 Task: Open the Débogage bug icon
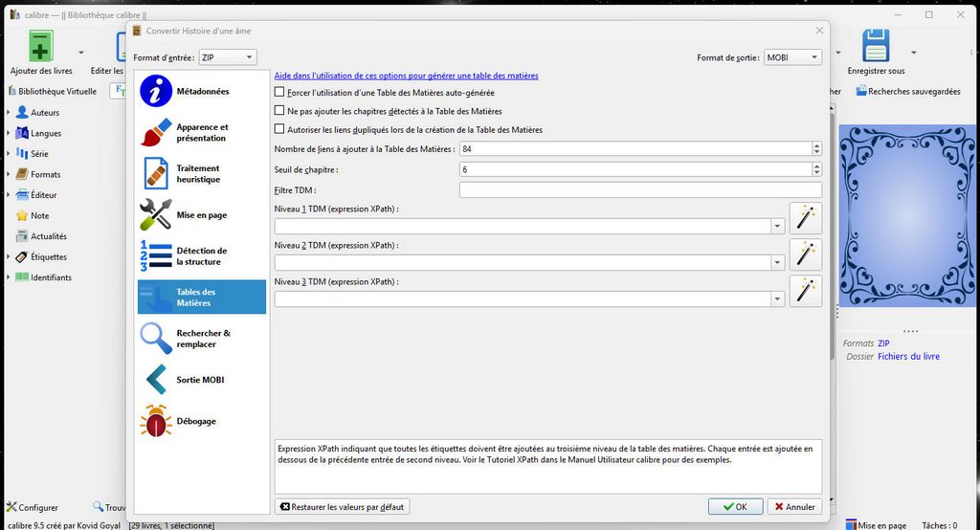[x=156, y=421]
